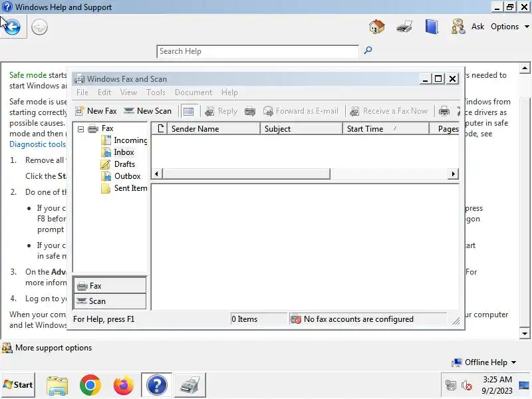Click the Search Help magnifier icon
Screen dimensions: 532x399
pyautogui.click(x=368, y=51)
